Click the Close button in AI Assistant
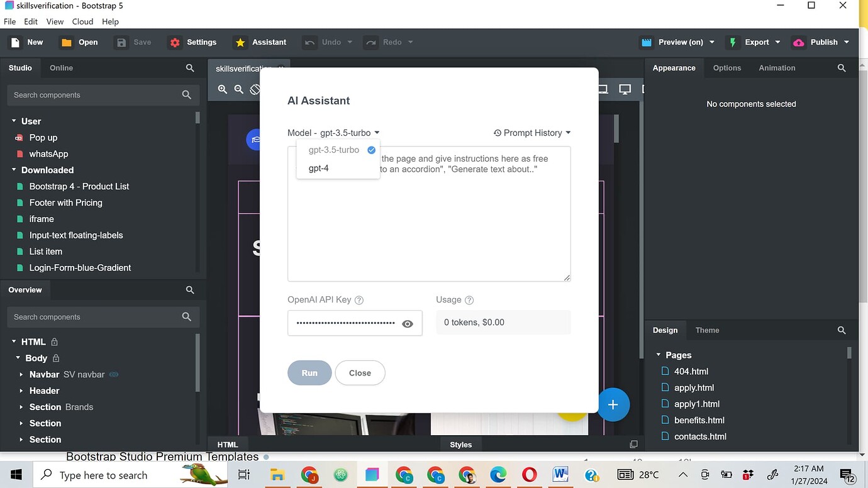Viewport: 868px width, 488px height. coord(360,372)
